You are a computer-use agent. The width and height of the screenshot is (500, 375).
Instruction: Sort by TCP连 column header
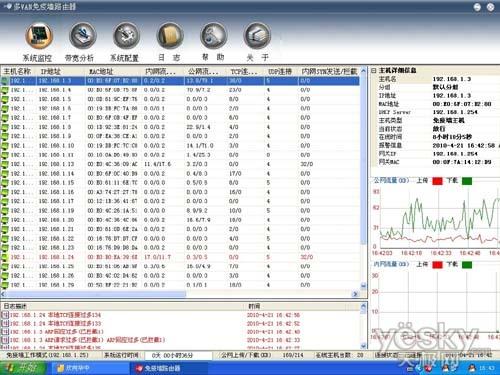(x=244, y=71)
